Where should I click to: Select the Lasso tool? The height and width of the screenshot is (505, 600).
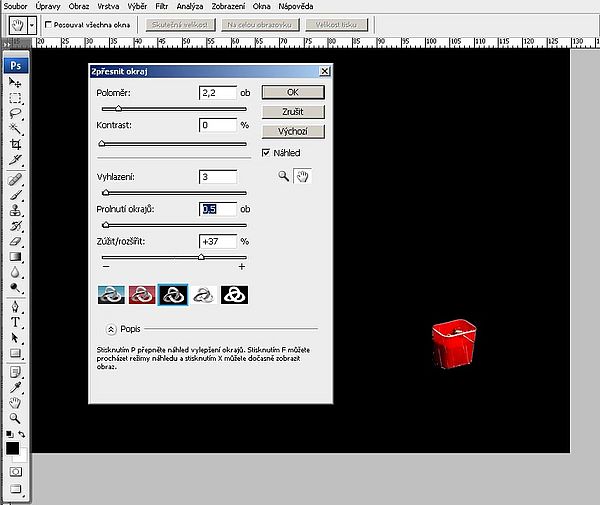pos(16,113)
